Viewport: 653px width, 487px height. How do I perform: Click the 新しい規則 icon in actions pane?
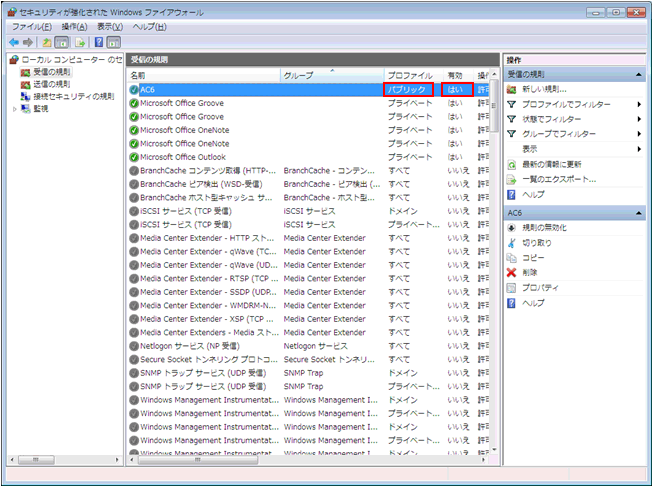pyautogui.click(x=511, y=90)
